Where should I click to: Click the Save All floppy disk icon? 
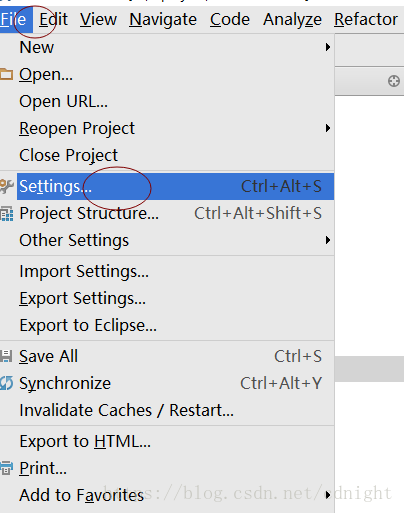click(6, 356)
